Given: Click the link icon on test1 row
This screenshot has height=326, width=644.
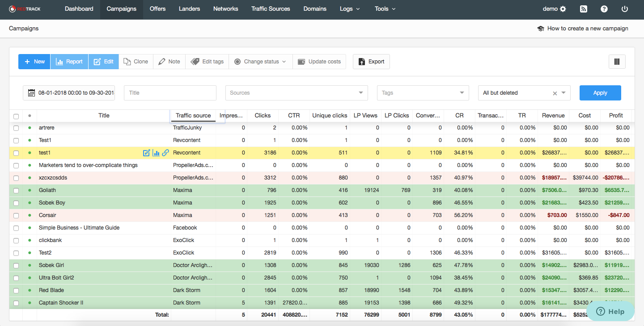Looking at the screenshot, I should point(165,153).
